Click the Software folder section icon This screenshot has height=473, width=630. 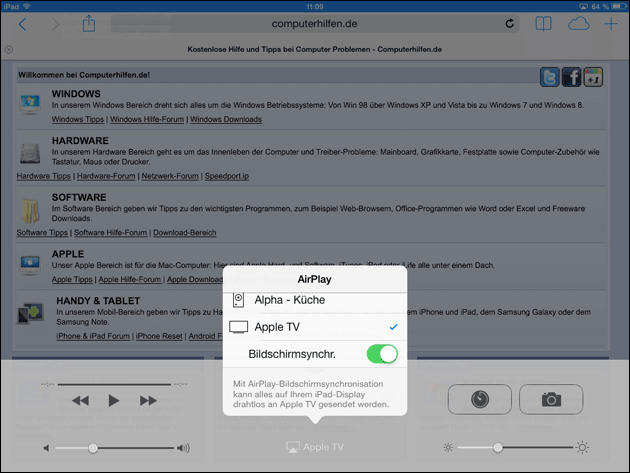coord(31,211)
